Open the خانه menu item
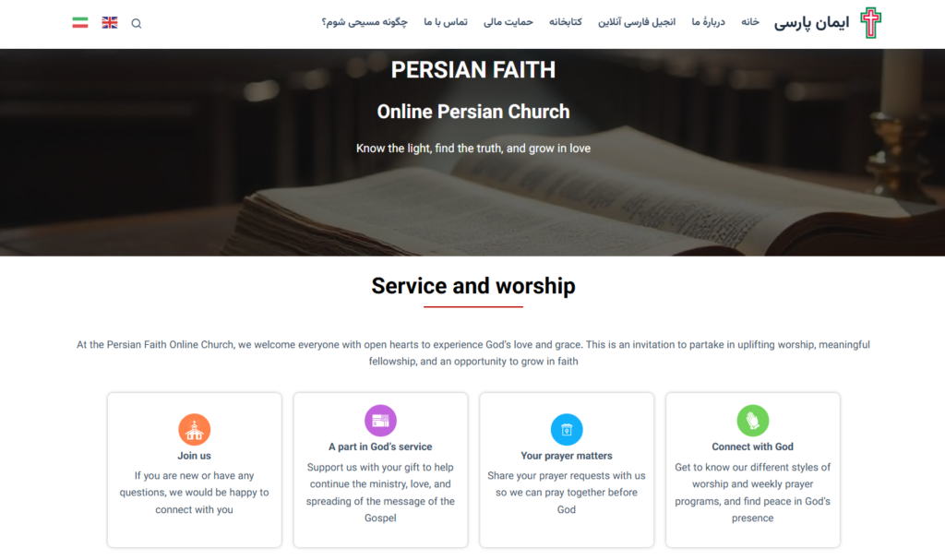945x560 pixels. 750,22
